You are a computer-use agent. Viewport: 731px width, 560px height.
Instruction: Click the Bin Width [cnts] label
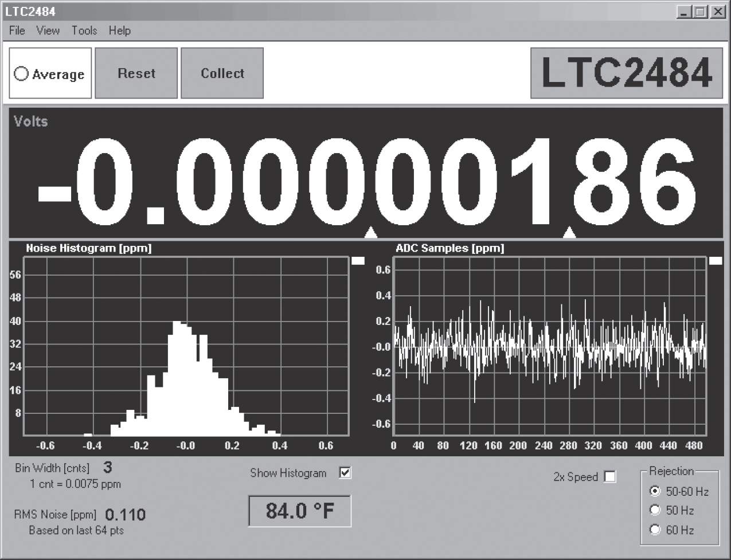[x=52, y=468]
